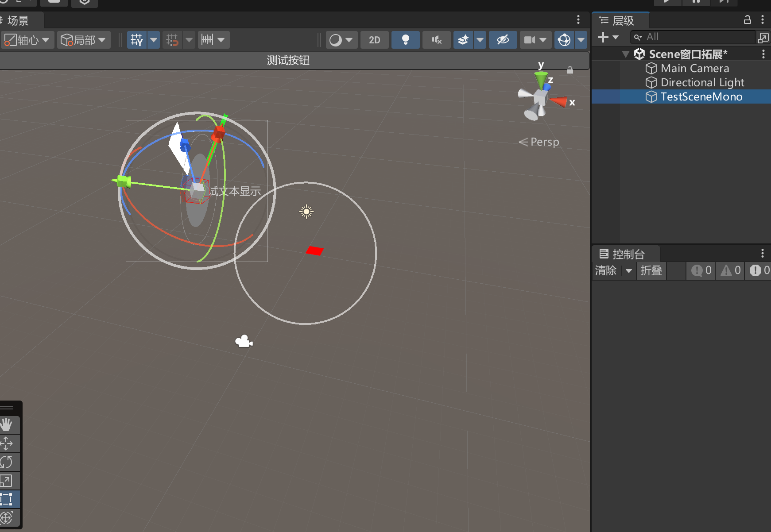Open the 局部 local rotation dropdown

click(x=84, y=40)
